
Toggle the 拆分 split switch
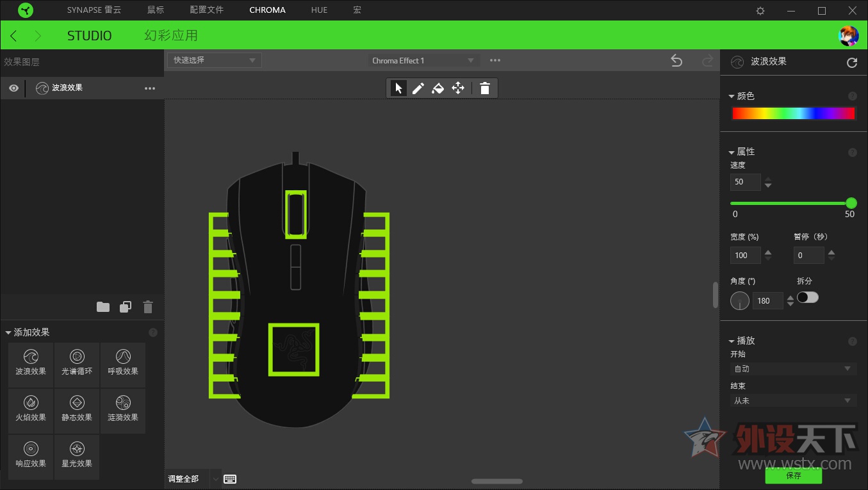807,297
